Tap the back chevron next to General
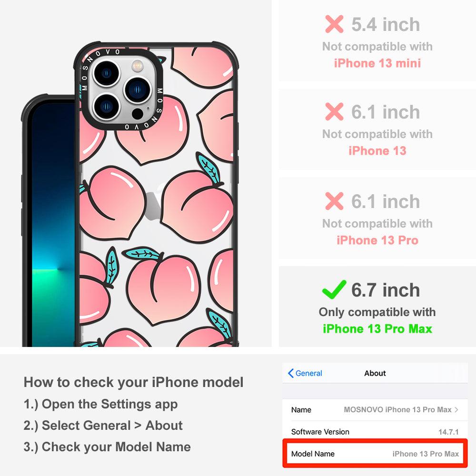Image resolution: width=476 pixels, height=476 pixels. click(x=290, y=373)
